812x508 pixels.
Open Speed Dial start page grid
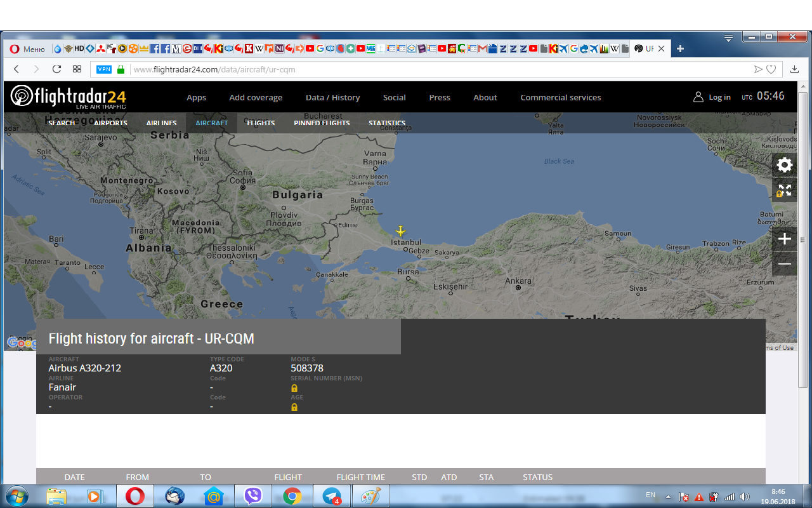[x=77, y=69]
